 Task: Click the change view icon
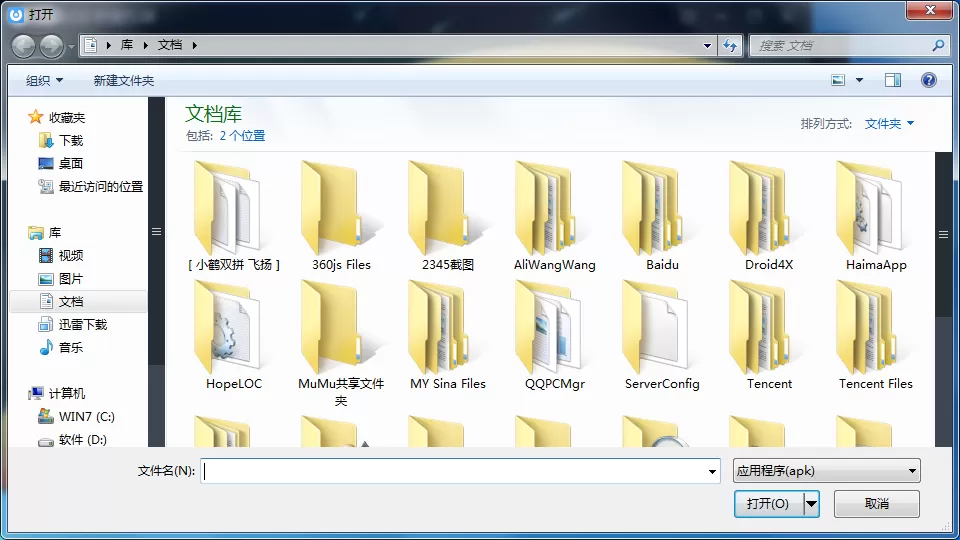tap(838, 80)
